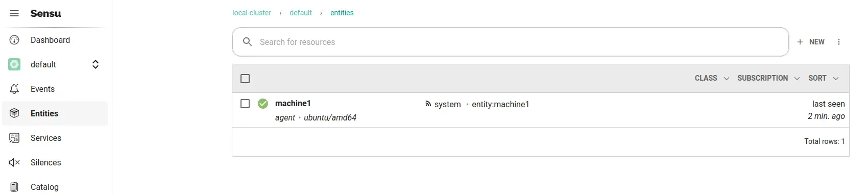The width and height of the screenshot is (868, 195).
Task: Click the NEW button
Action: click(x=810, y=42)
